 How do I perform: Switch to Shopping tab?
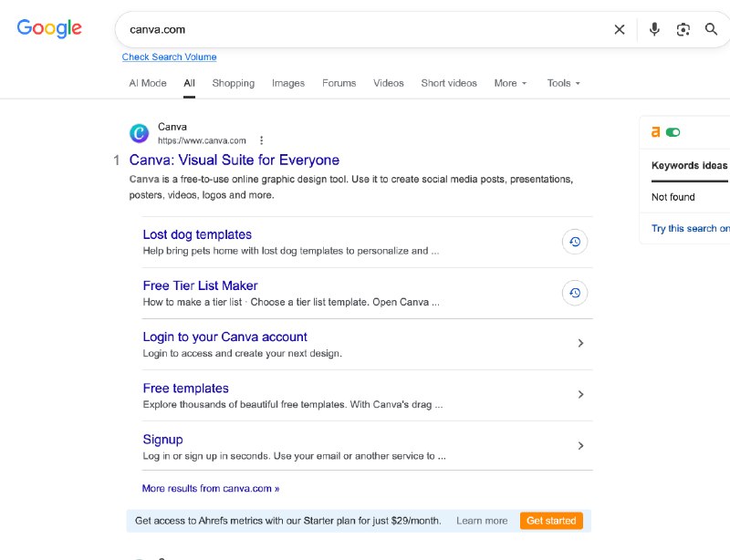[x=234, y=83]
